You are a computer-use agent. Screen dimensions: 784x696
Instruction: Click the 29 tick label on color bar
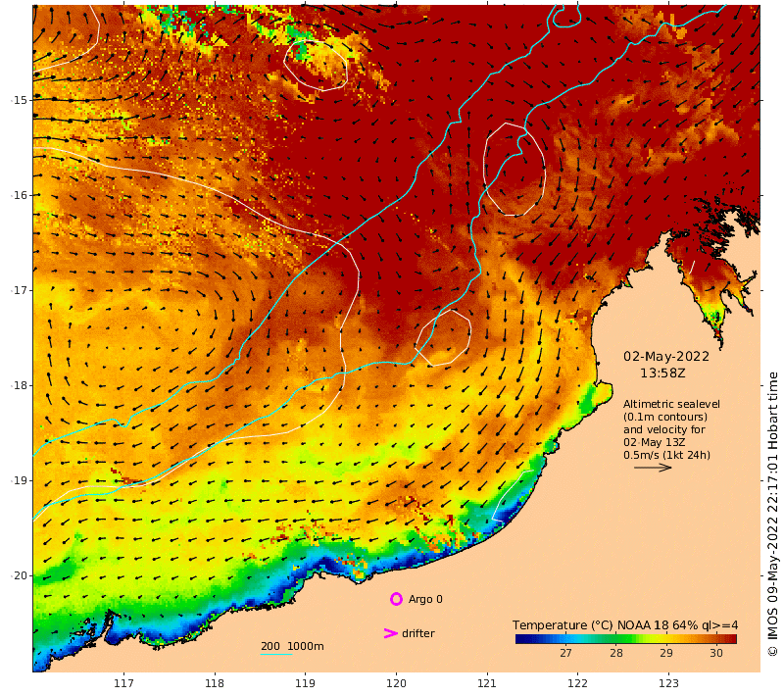point(666,653)
